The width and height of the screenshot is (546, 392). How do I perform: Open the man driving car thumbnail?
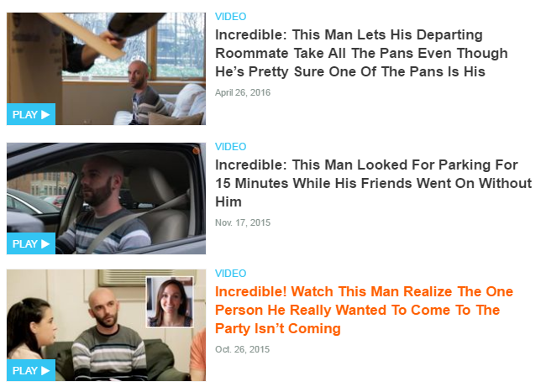click(106, 199)
